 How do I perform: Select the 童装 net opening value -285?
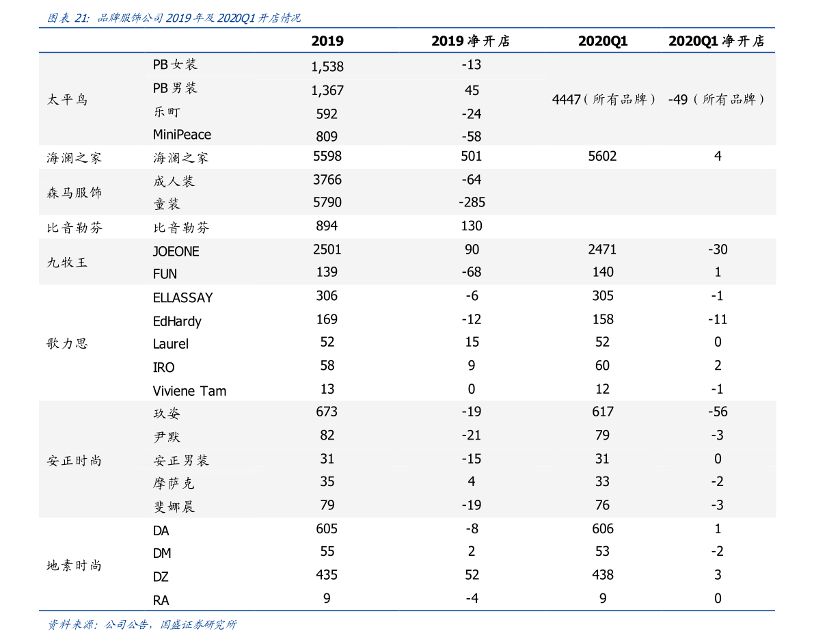[472, 202]
